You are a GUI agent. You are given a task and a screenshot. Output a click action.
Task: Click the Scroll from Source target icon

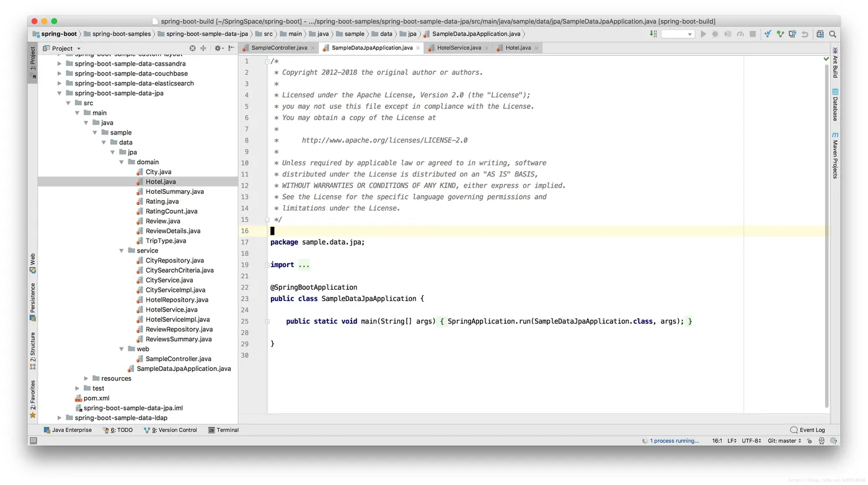193,48
